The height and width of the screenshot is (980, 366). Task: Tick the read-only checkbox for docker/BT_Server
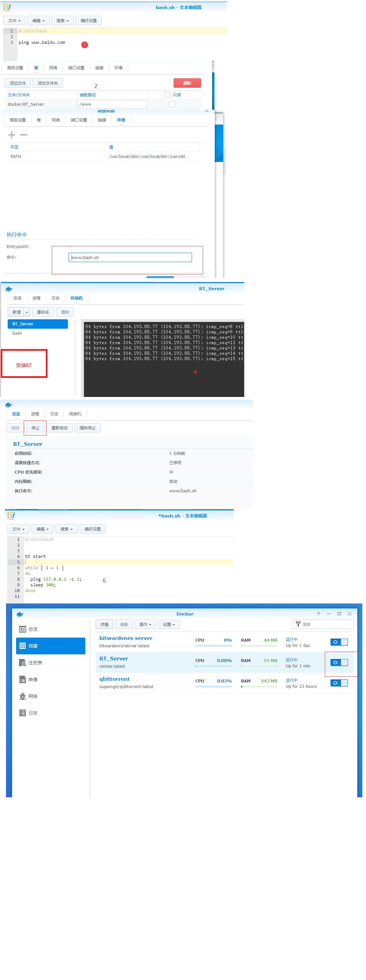pyautogui.click(x=172, y=104)
